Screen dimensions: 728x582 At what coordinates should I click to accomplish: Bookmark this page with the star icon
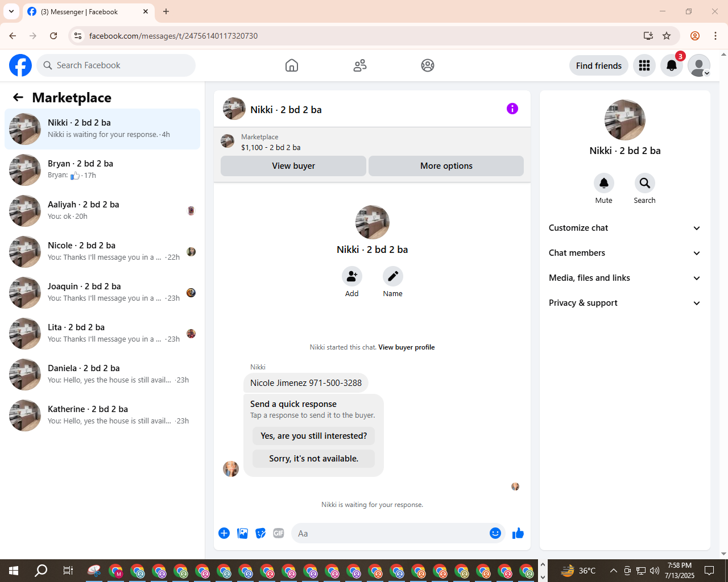point(667,36)
